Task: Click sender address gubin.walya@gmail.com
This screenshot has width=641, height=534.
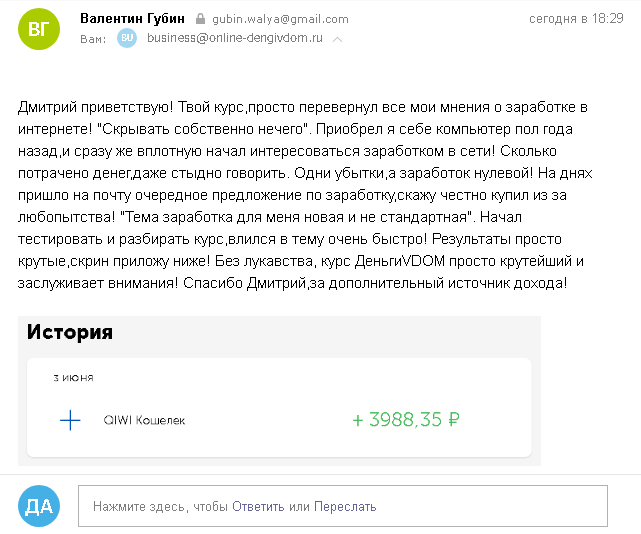Action: [280, 19]
